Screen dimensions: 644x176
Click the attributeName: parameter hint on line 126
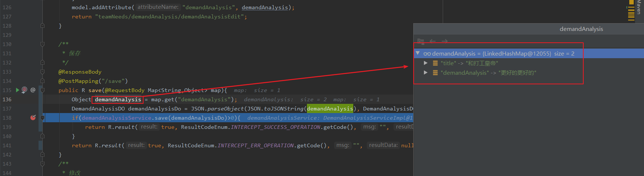pos(158,7)
